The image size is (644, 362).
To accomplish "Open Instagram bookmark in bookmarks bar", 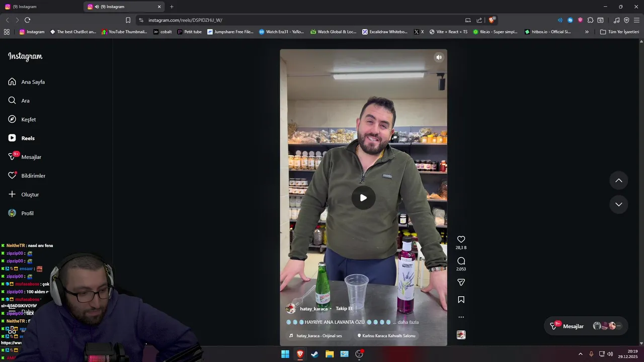I will 32,32.
